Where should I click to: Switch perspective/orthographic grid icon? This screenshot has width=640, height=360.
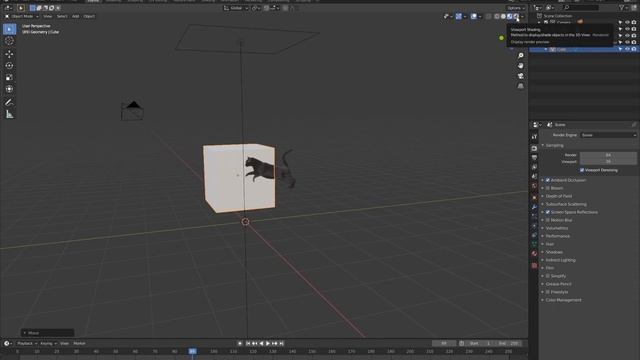(x=520, y=86)
